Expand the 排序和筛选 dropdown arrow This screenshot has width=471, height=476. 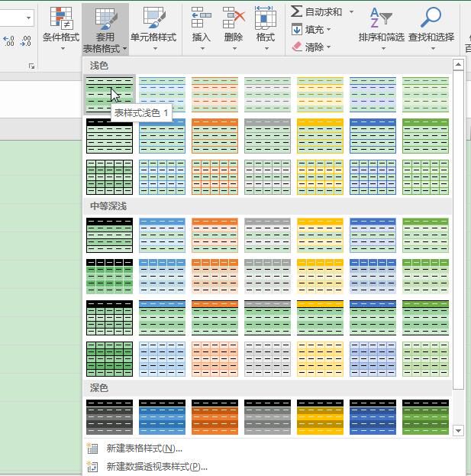[x=383, y=49]
